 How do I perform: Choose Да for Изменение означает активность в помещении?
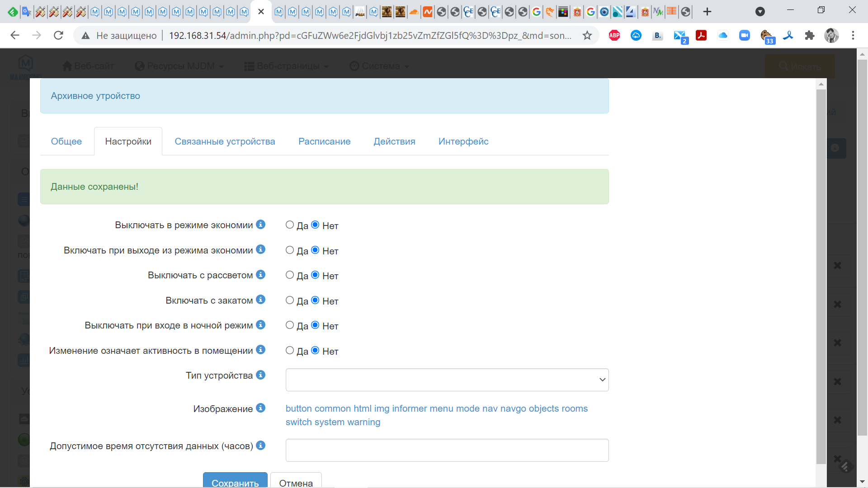point(290,351)
